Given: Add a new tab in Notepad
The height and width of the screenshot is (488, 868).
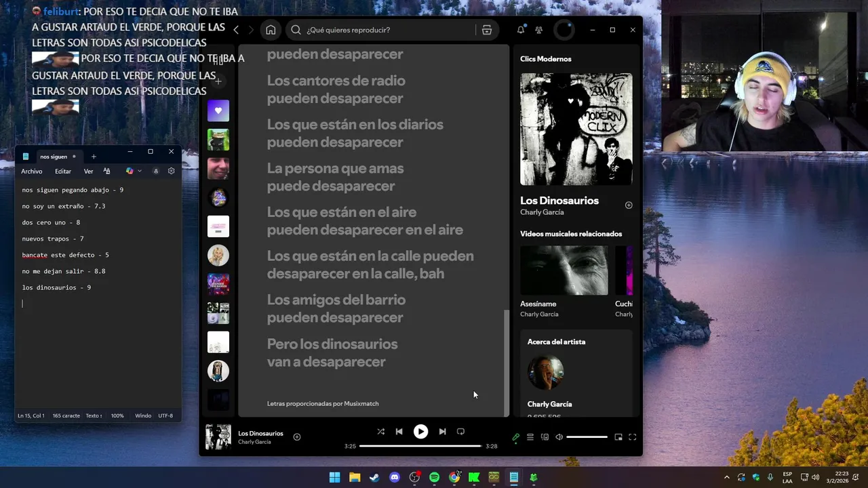Looking at the screenshot, I should (94, 157).
